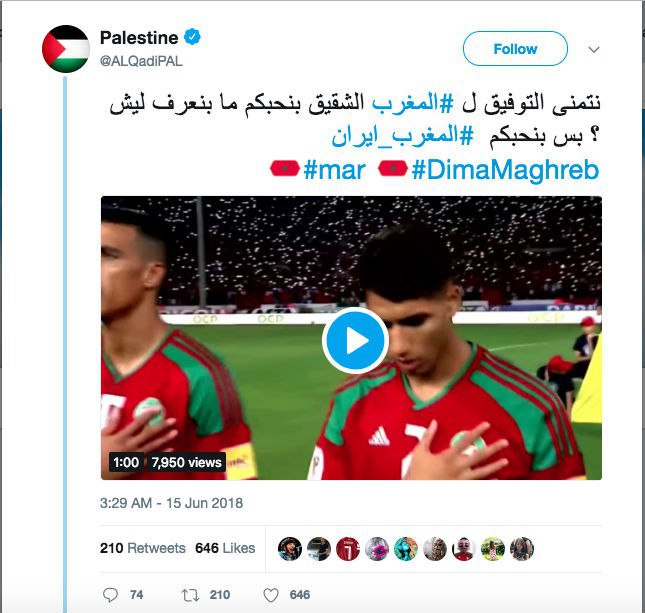The width and height of the screenshot is (645, 613).
Task: View the 646 Likes list
Action: [x=225, y=548]
